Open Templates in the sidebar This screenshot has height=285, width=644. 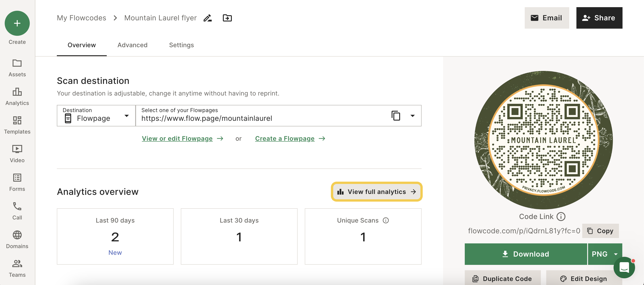[x=17, y=125]
